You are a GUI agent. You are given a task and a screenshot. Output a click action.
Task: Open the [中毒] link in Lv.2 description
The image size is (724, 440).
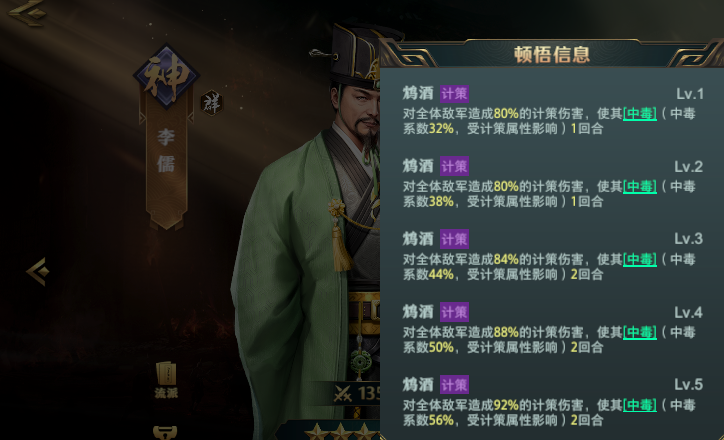640,187
